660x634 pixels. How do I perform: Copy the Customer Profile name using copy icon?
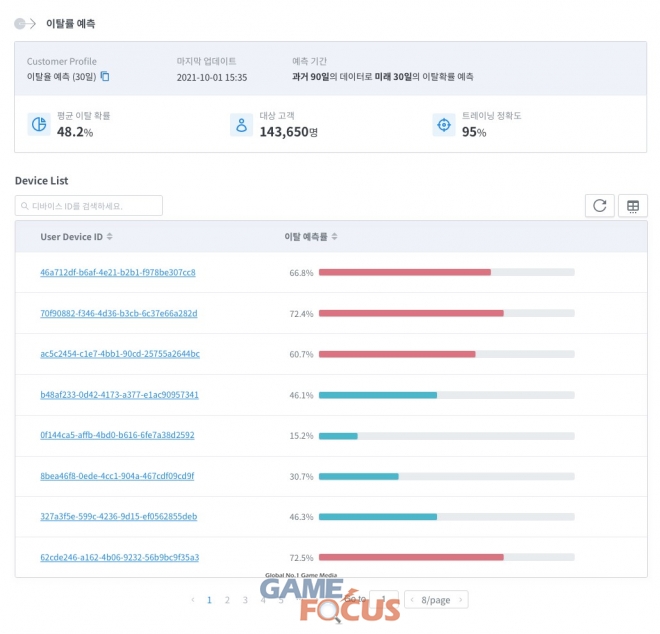[x=105, y=77]
